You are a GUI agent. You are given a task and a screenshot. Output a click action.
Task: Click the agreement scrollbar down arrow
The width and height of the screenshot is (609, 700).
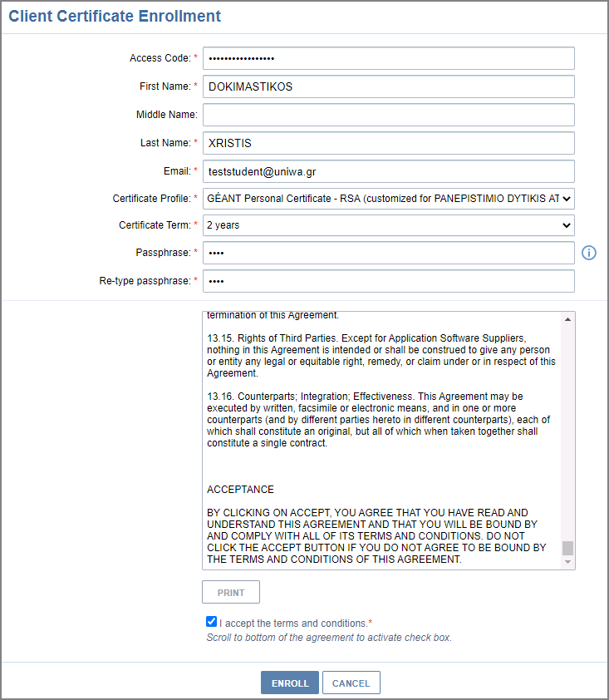[x=567, y=562]
